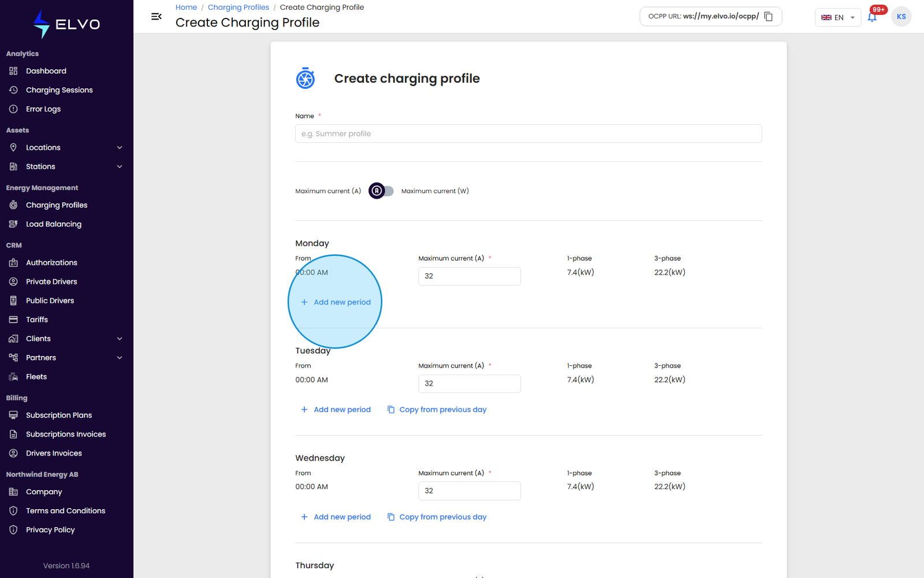Click the profile Name input field
The height and width of the screenshot is (578, 924).
click(x=528, y=134)
